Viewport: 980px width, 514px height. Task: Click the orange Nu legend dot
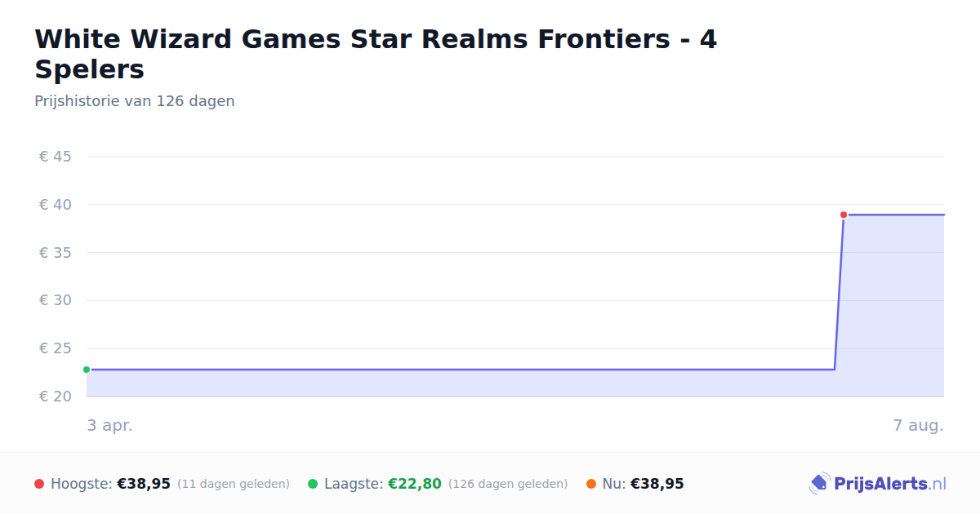point(591,484)
